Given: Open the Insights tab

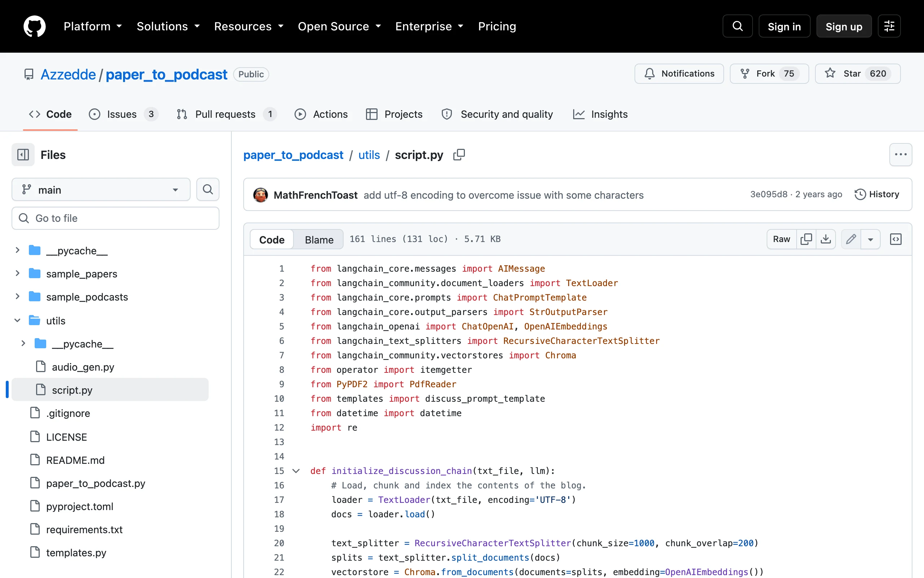Looking at the screenshot, I should pyautogui.click(x=600, y=114).
